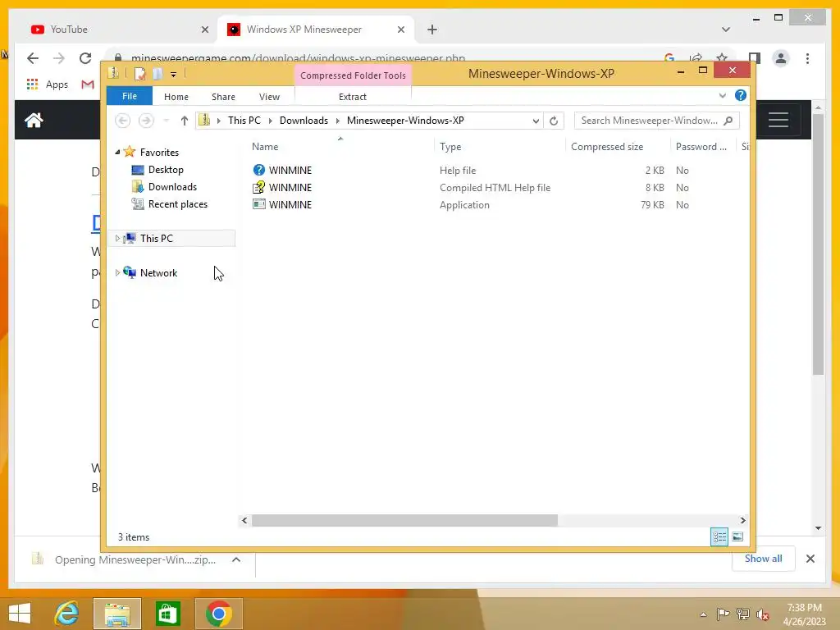Click the website Home icon
840x630 pixels.
tap(33, 120)
